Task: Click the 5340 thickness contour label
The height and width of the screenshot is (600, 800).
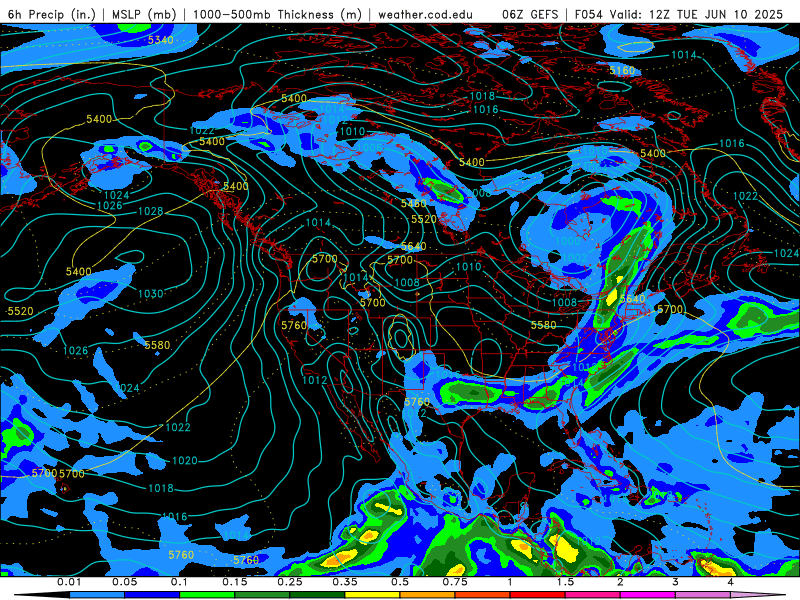Action: coord(160,40)
